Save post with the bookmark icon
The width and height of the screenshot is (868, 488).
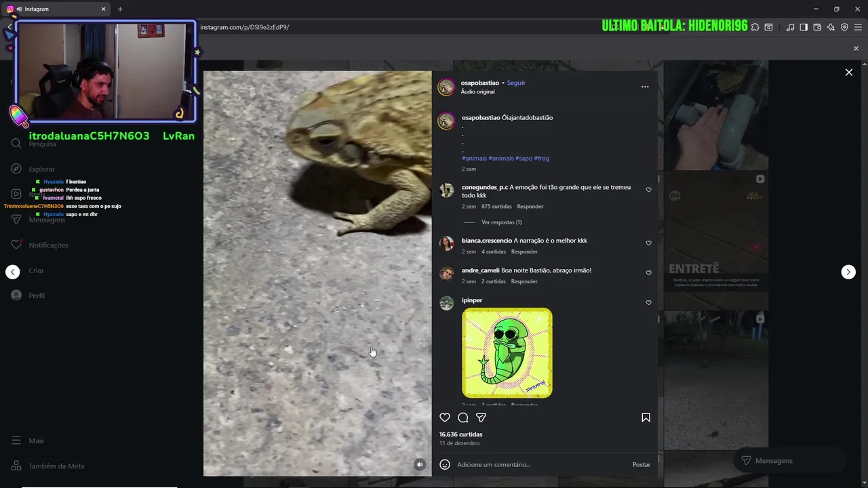(x=646, y=418)
